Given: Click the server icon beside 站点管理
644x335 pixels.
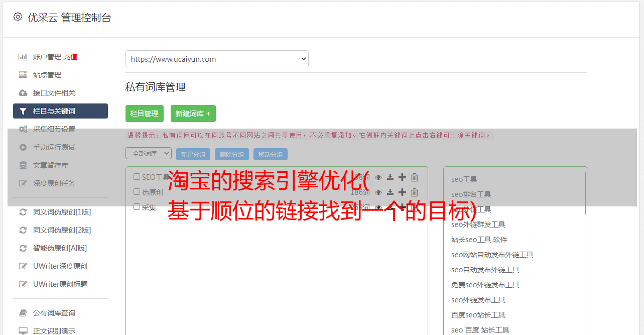Looking at the screenshot, I should tap(23, 75).
